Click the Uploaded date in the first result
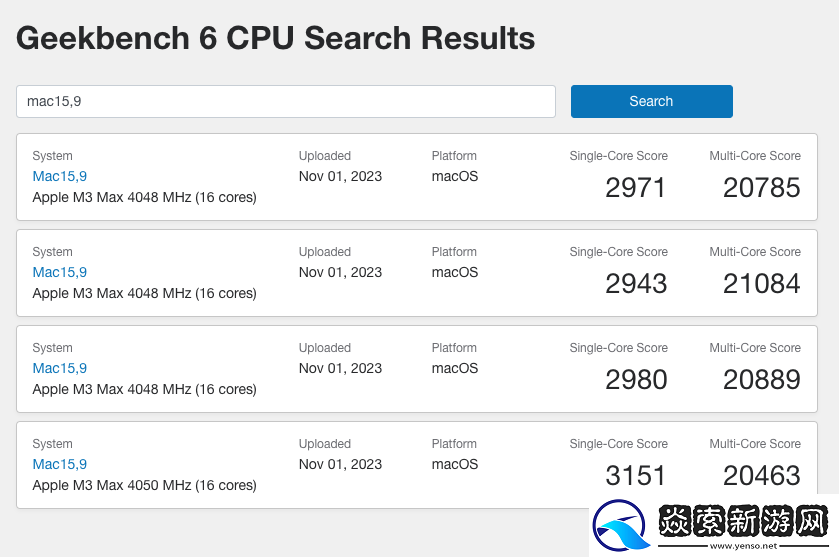Image resolution: width=839 pixels, height=557 pixels. (340, 176)
